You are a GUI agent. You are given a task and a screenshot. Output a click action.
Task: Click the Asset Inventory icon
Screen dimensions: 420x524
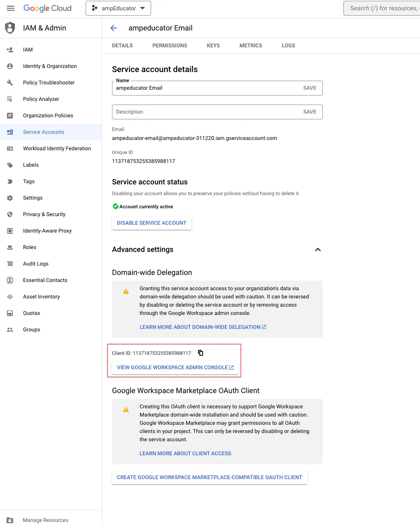pyautogui.click(x=10, y=297)
